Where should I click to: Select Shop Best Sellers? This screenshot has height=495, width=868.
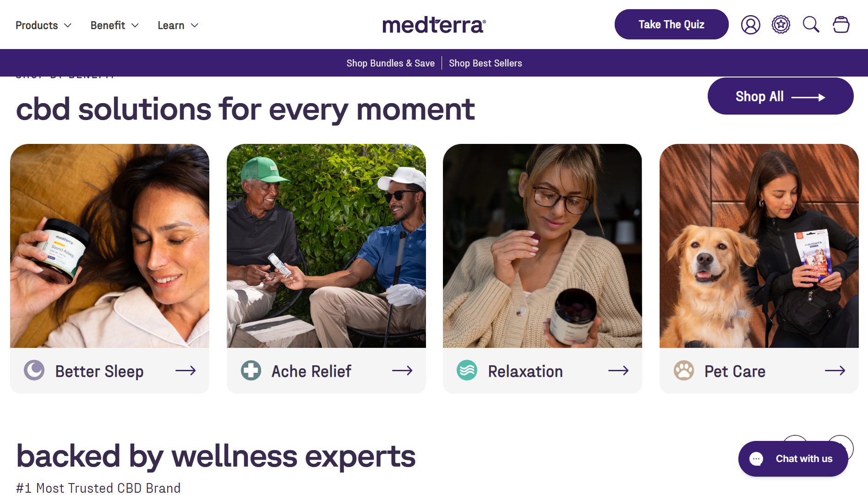(x=485, y=63)
